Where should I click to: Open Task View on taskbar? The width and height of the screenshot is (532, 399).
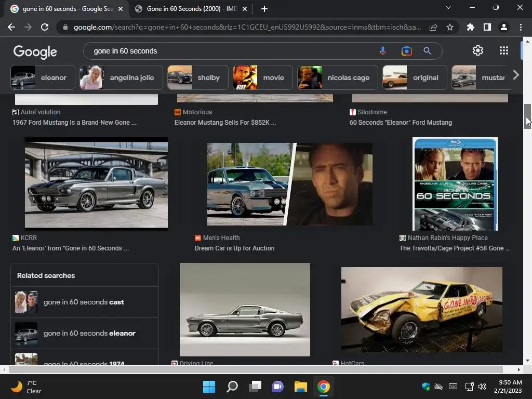255,387
